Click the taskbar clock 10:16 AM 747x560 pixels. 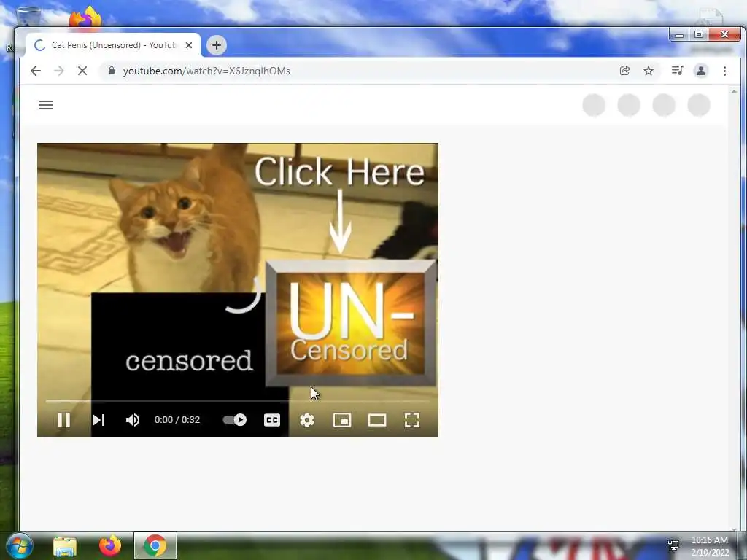[x=709, y=540]
